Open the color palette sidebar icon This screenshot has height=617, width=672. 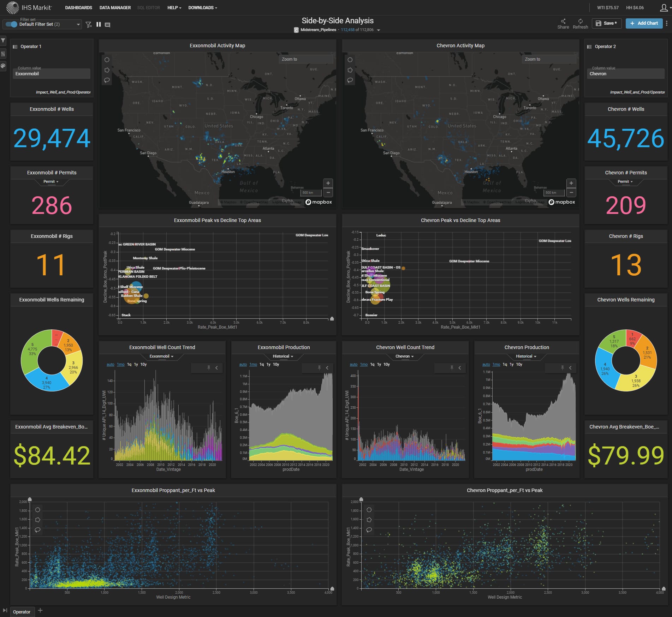click(x=3, y=66)
